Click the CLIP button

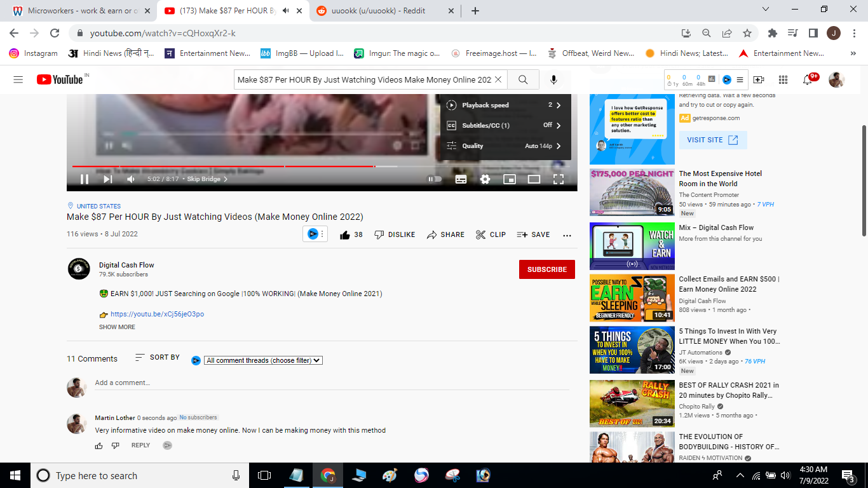(x=491, y=234)
